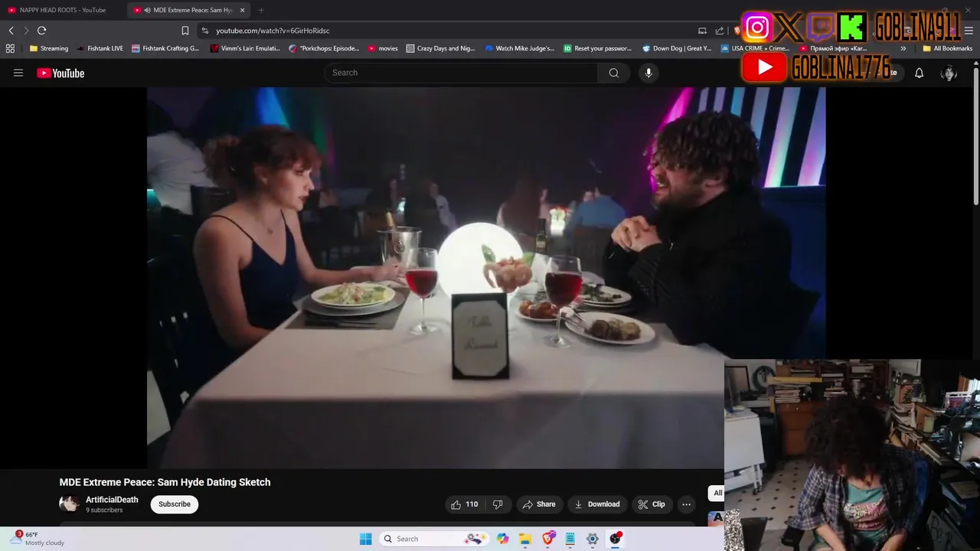Open Vimm's Lair bookmark
980x551 pixels.
245,48
